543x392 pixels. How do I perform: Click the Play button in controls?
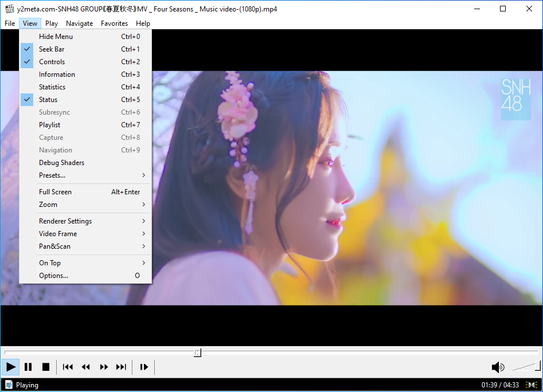(x=11, y=367)
